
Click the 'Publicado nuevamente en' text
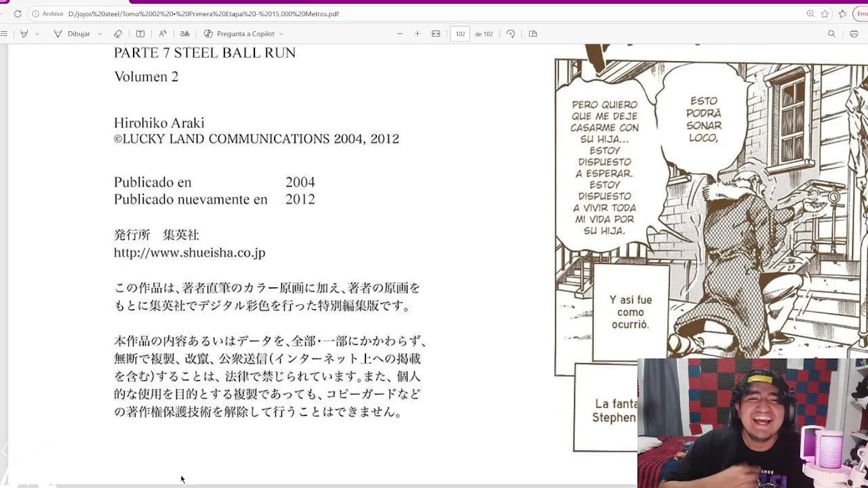191,199
